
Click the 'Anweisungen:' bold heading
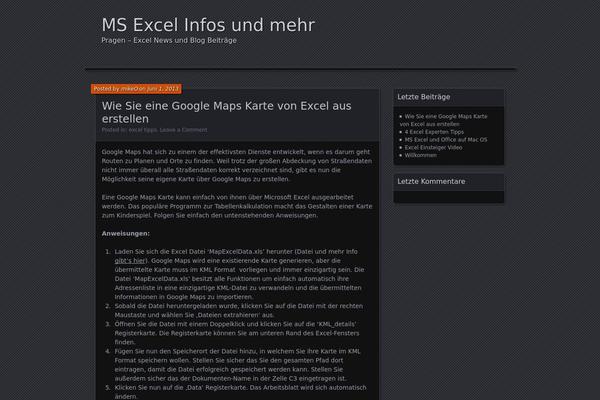(126, 233)
